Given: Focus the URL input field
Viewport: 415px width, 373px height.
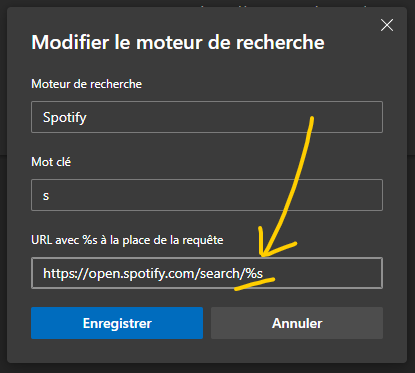Looking at the screenshot, I should (x=207, y=273).
